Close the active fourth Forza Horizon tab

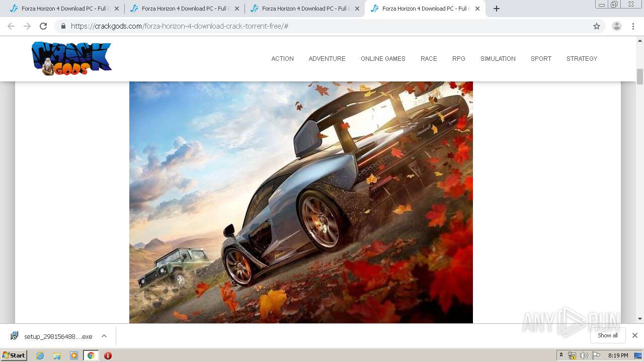477,9
